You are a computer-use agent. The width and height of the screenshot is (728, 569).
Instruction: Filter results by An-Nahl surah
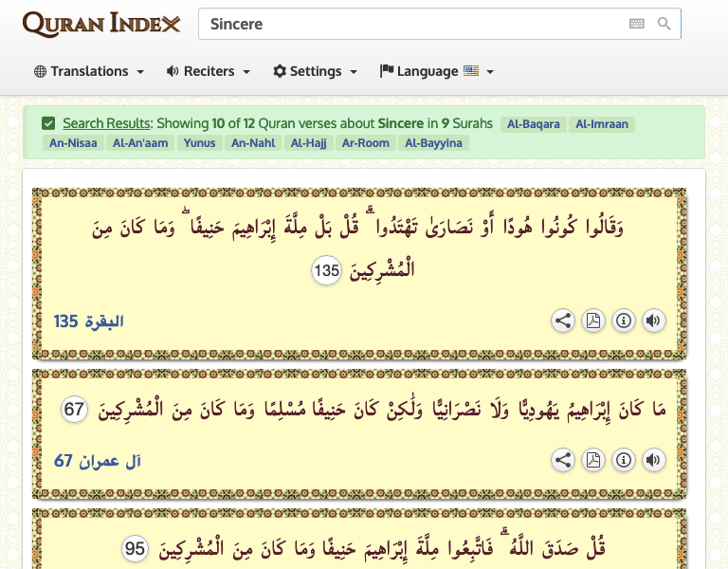tap(253, 143)
